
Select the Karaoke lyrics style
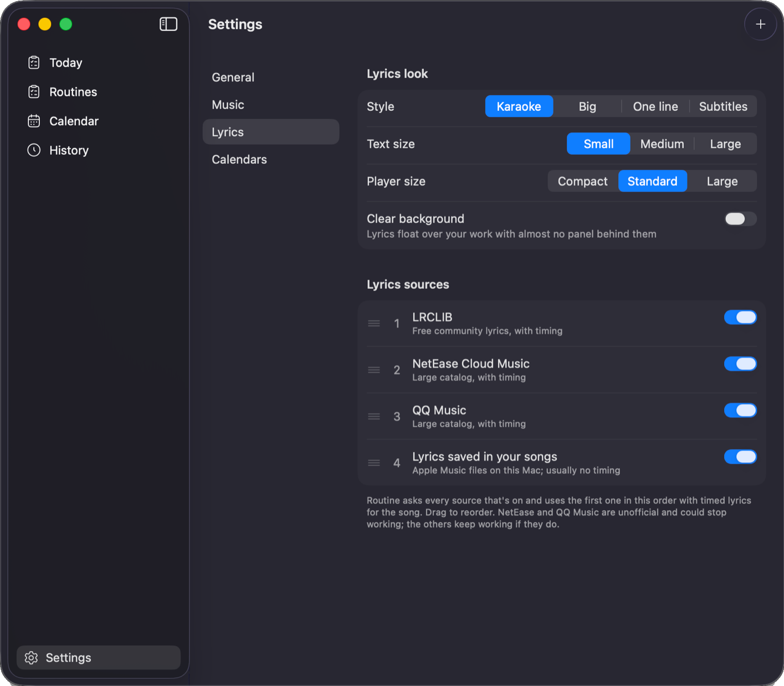tap(519, 106)
